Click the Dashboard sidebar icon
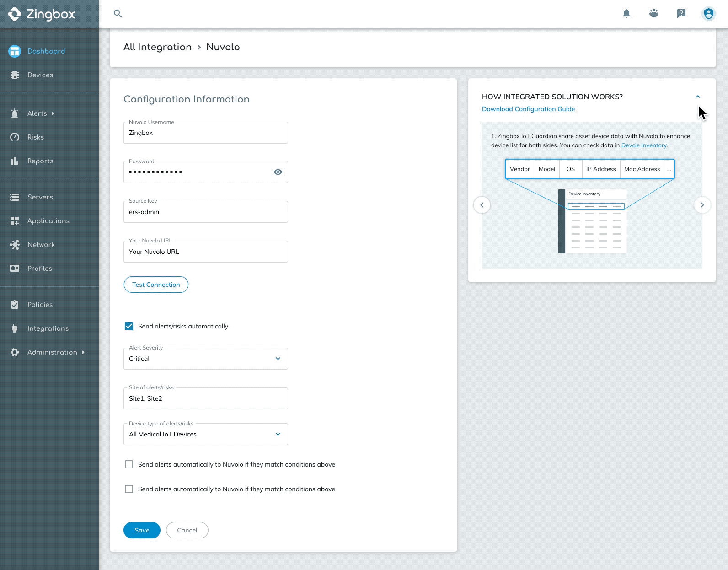 point(15,51)
